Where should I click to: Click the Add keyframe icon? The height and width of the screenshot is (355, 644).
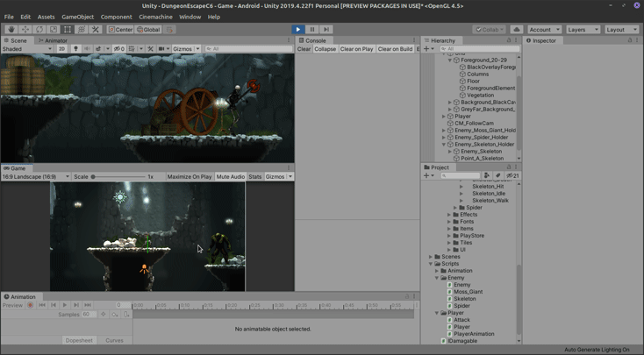[115, 315]
